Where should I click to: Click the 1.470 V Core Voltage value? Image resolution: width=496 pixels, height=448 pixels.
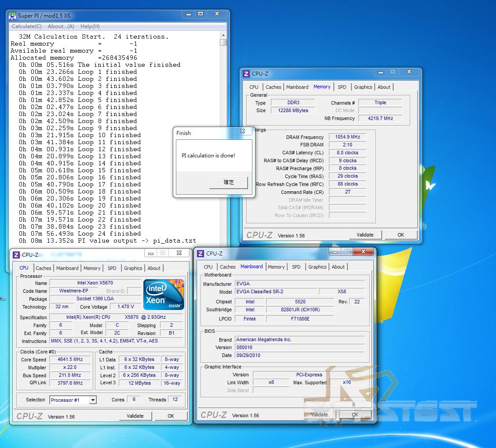tap(126, 306)
